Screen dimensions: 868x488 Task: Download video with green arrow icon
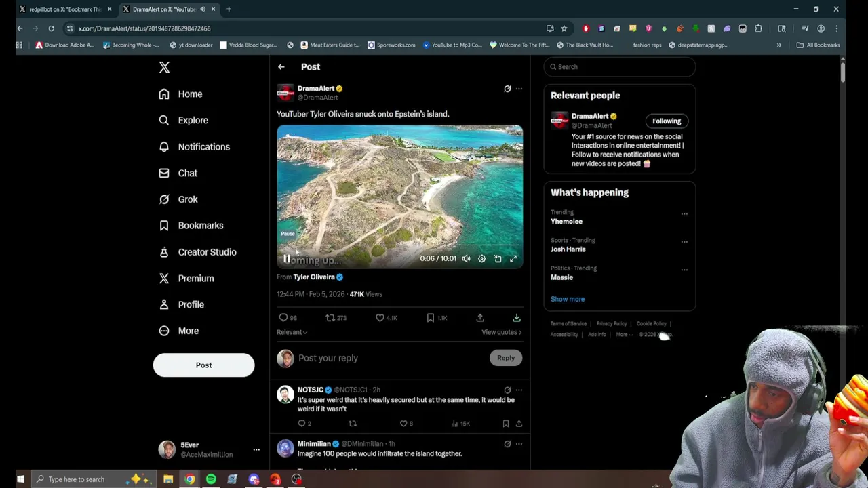[x=516, y=317]
